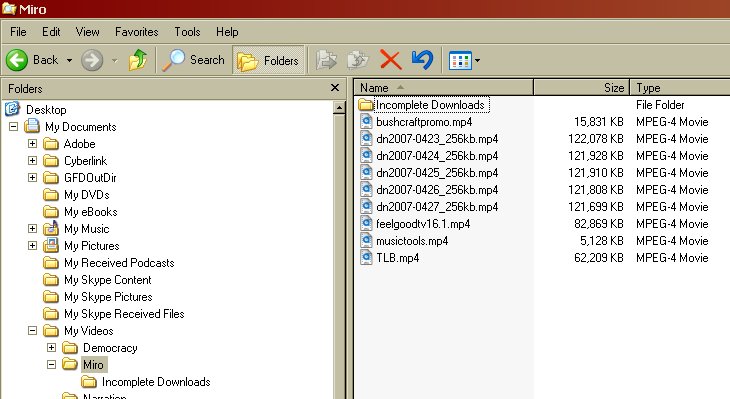Expand the Democracy folder node
The width and height of the screenshot is (730, 399).
coord(51,347)
